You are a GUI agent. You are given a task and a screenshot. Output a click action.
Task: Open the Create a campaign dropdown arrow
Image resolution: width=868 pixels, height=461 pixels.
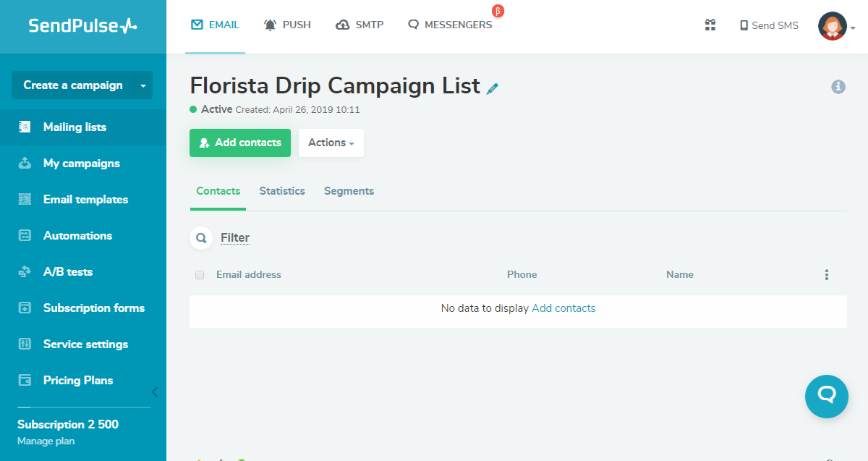143,85
